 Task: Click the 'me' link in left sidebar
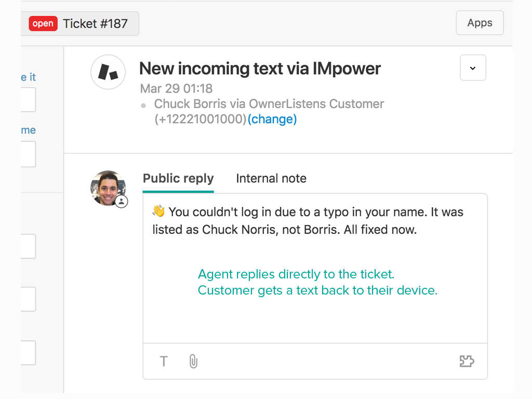click(29, 130)
